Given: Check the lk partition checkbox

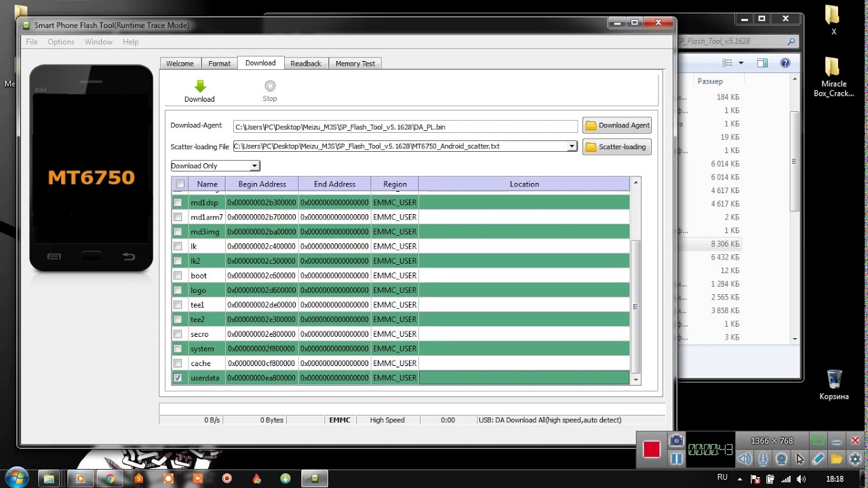Looking at the screenshot, I should 178,247.
